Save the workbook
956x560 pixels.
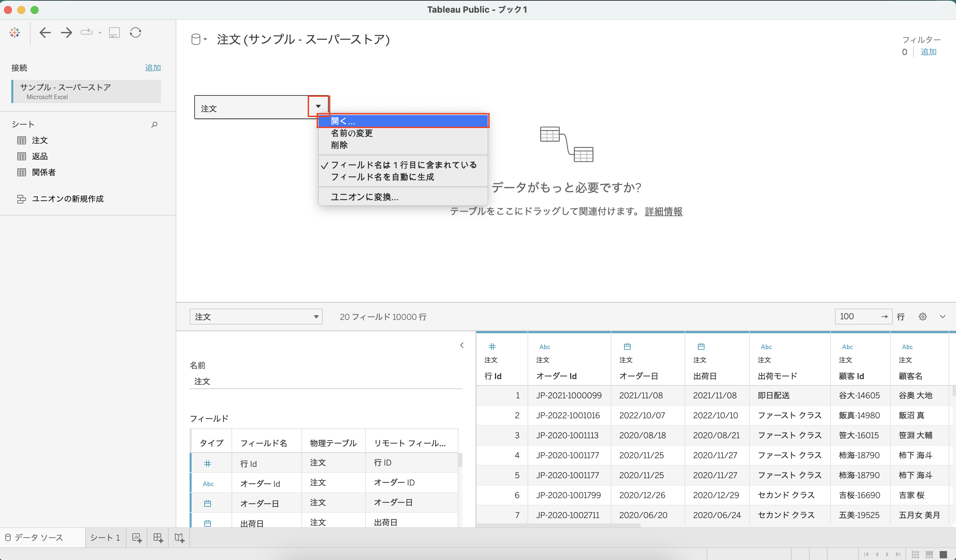(x=114, y=33)
